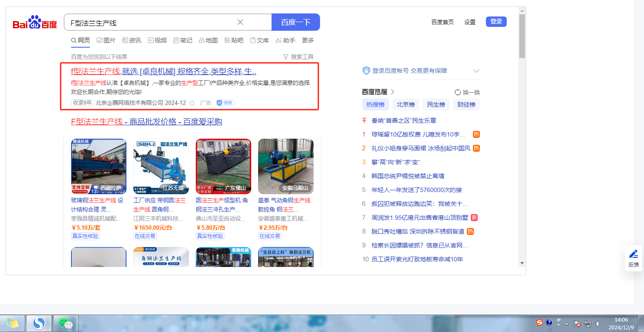
Task: Switch to the 北京榜 tab
Action: tap(405, 104)
